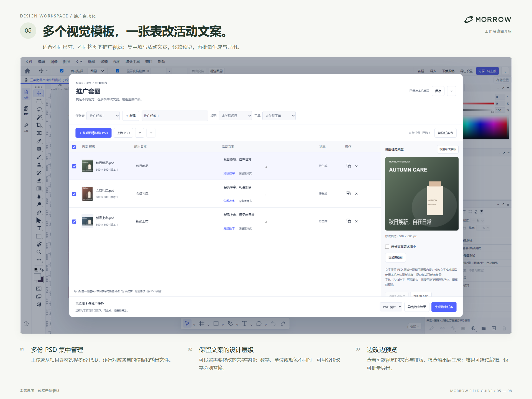This screenshot has width=532, height=399.
Task: Select the Eyedropper tool
Action: pyautogui.click(x=39, y=141)
